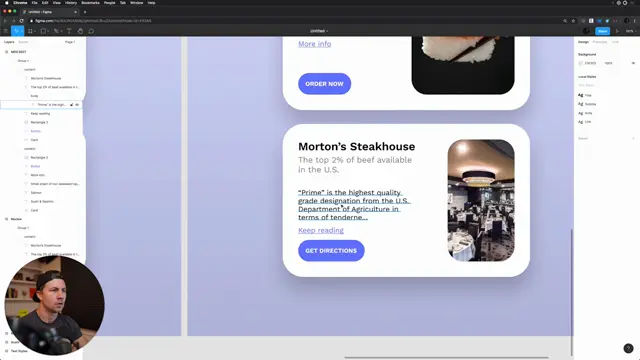Expand the Move tool dropdown arrow
The image size is (640, 360).
(22, 31)
